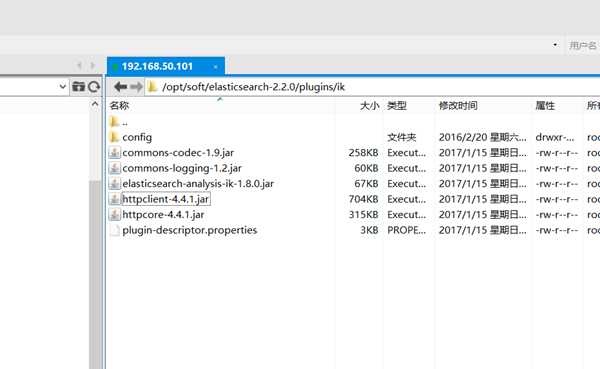The width and height of the screenshot is (600, 369).
Task: Click the config folder icon
Action: [114, 137]
